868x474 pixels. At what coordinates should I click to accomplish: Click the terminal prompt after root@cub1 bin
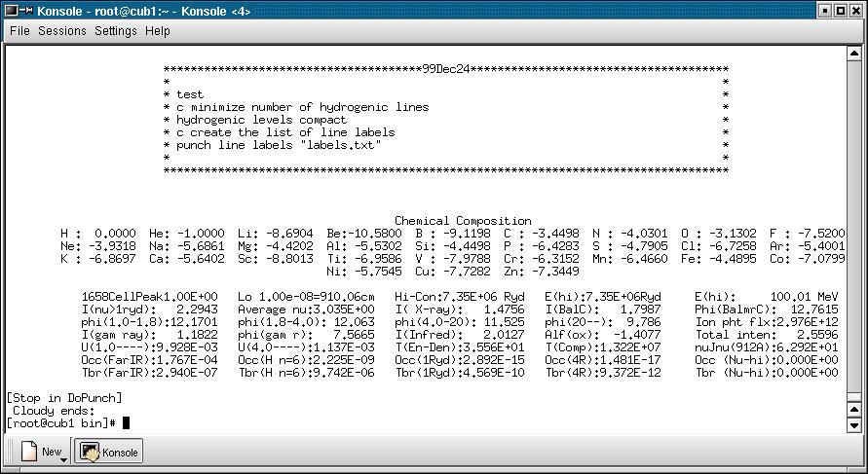tap(126, 422)
